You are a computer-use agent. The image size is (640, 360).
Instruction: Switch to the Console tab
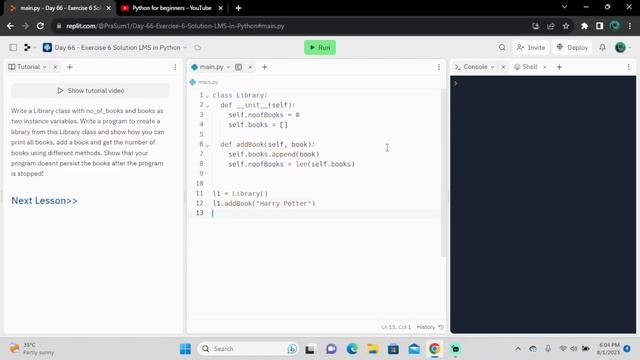471,67
